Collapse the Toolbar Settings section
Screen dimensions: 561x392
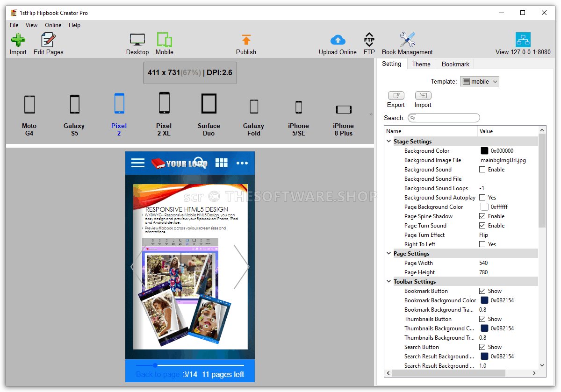389,282
